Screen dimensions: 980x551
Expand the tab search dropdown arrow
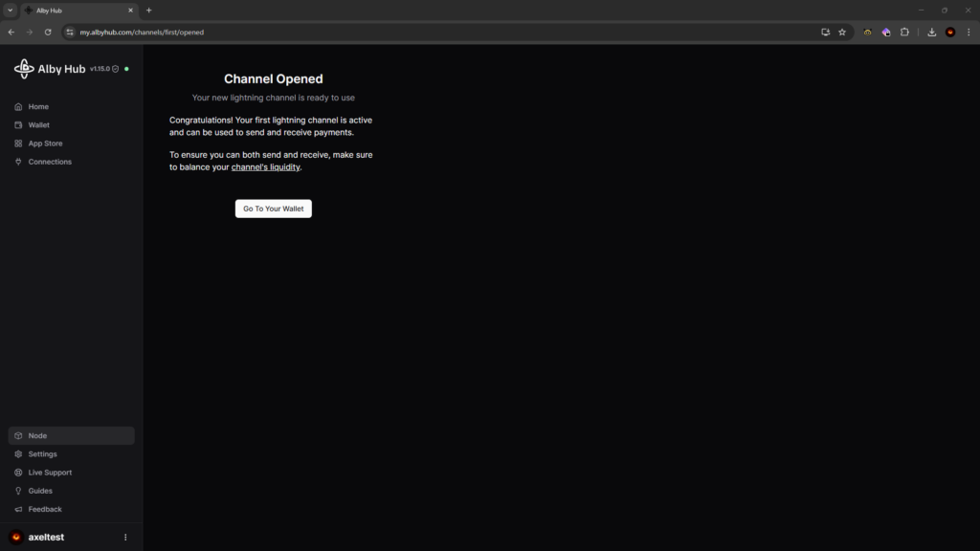tap(10, 10)
